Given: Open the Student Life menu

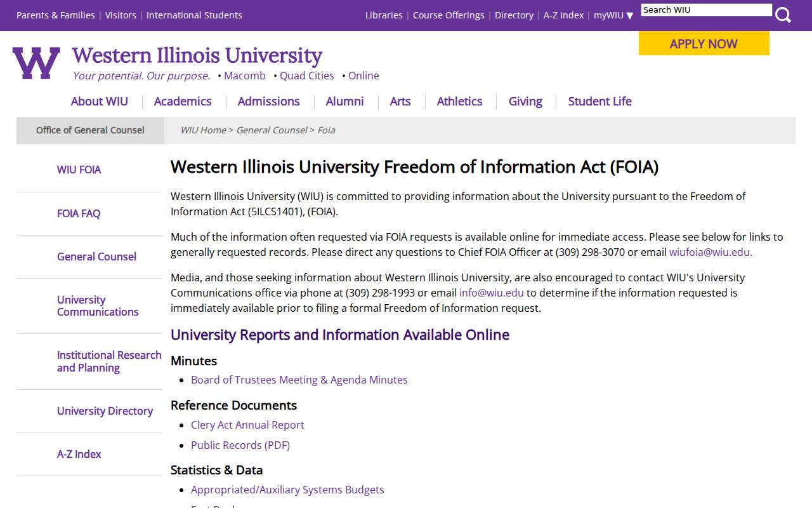Looking at the screenshot, I should tap(600, 102).
